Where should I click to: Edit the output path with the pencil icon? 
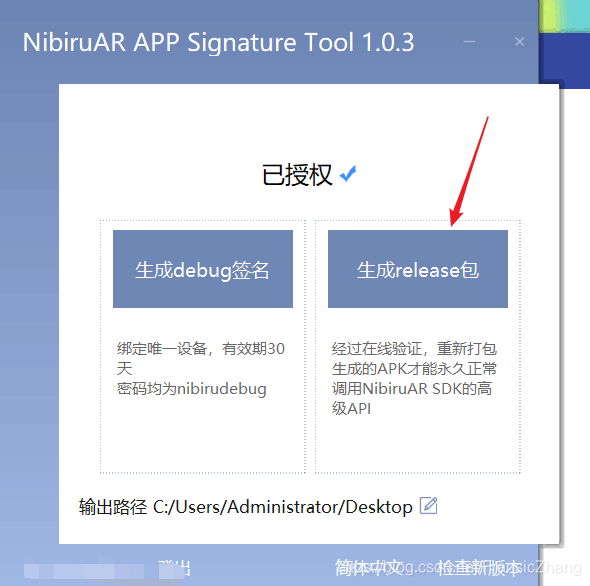(x=428, y=505)
